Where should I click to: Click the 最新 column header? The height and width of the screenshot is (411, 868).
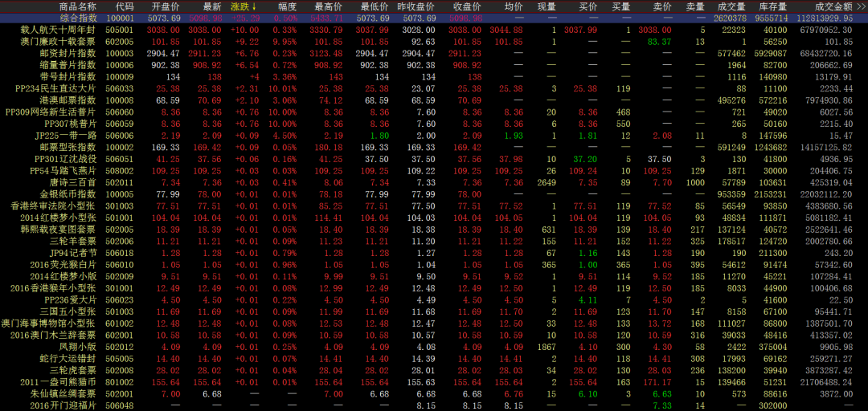pos(212,6)
